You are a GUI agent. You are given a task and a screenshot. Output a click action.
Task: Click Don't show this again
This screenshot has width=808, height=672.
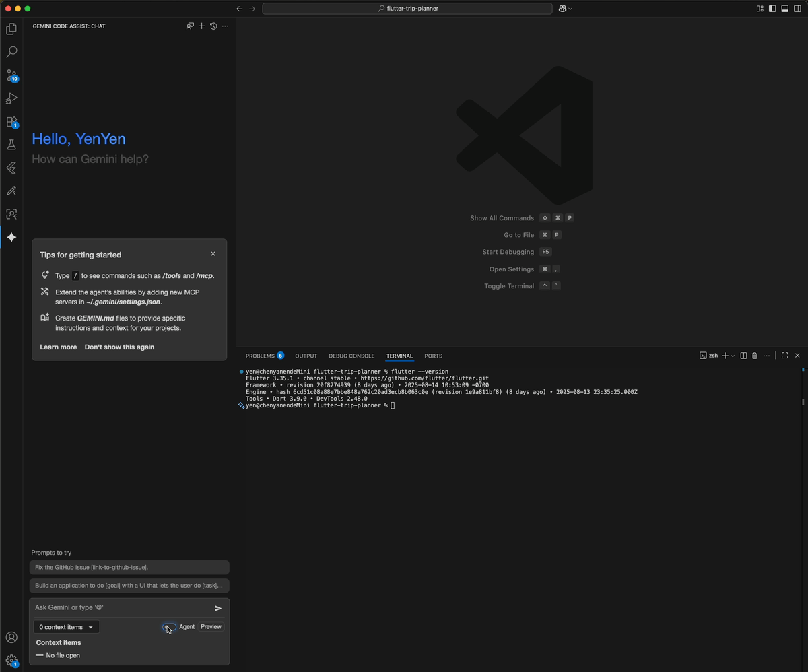119,347
